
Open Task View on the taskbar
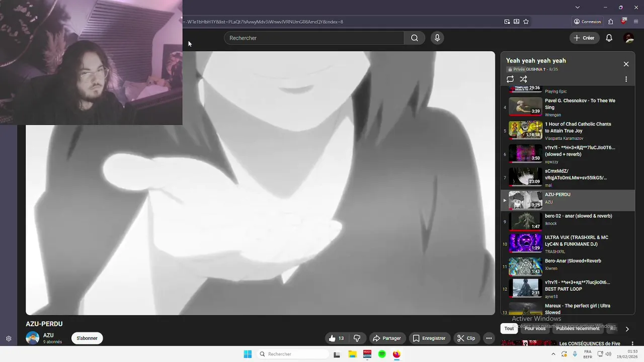[x=337, y=354]
